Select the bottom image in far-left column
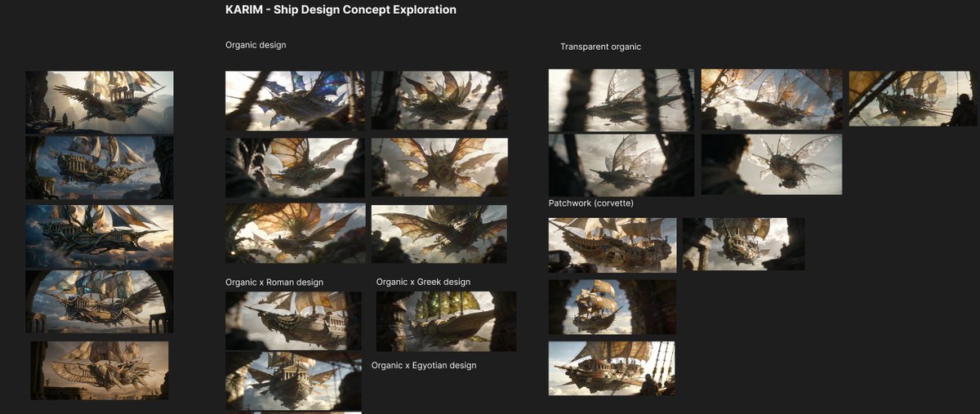This screenshot has height=414, width=980. (x=100, y=370)
